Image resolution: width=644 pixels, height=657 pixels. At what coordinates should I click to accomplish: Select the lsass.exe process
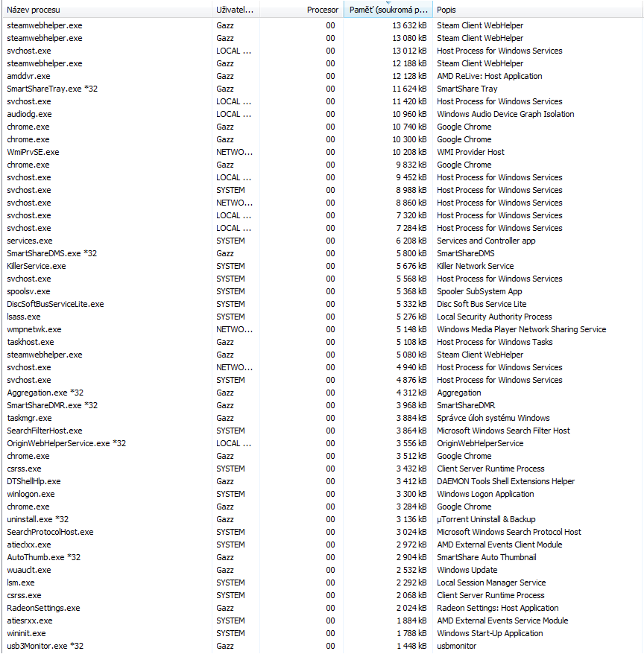coord(323,317)
